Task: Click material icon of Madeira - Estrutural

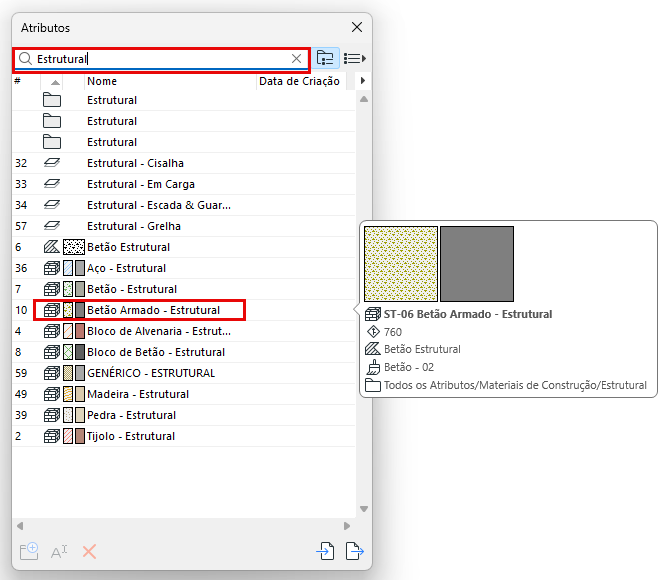Action: (52, 394)
